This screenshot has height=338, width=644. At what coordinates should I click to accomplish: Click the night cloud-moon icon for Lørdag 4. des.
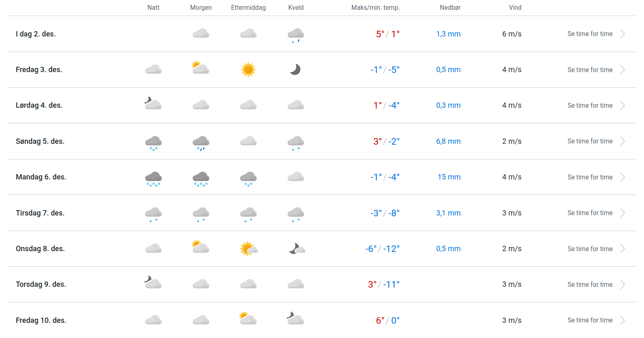coord(153,104)
